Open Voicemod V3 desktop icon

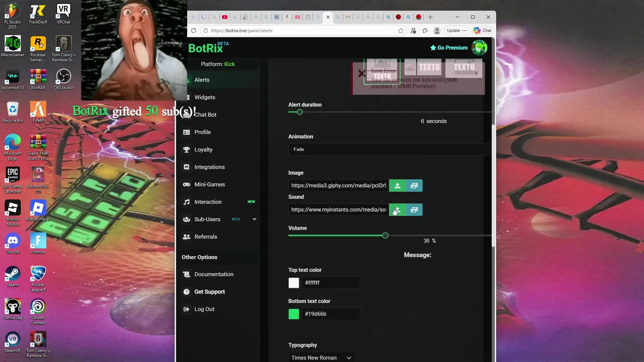(13, 80)
